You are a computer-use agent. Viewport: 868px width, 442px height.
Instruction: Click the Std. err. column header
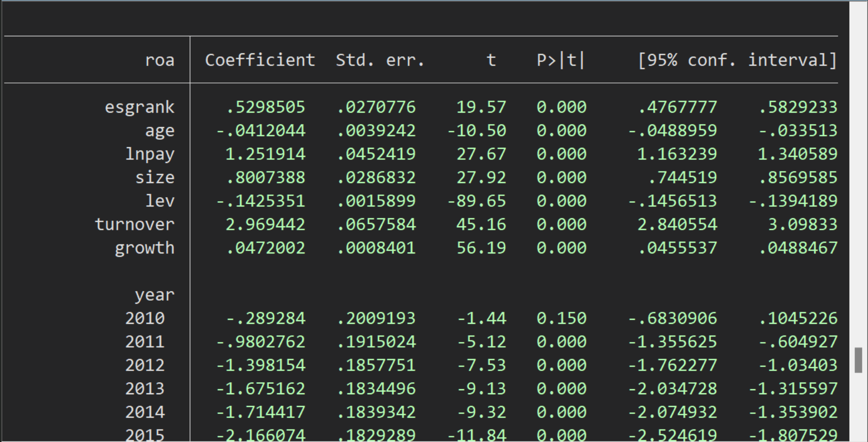pyautogui.click(x=380, y=60)
